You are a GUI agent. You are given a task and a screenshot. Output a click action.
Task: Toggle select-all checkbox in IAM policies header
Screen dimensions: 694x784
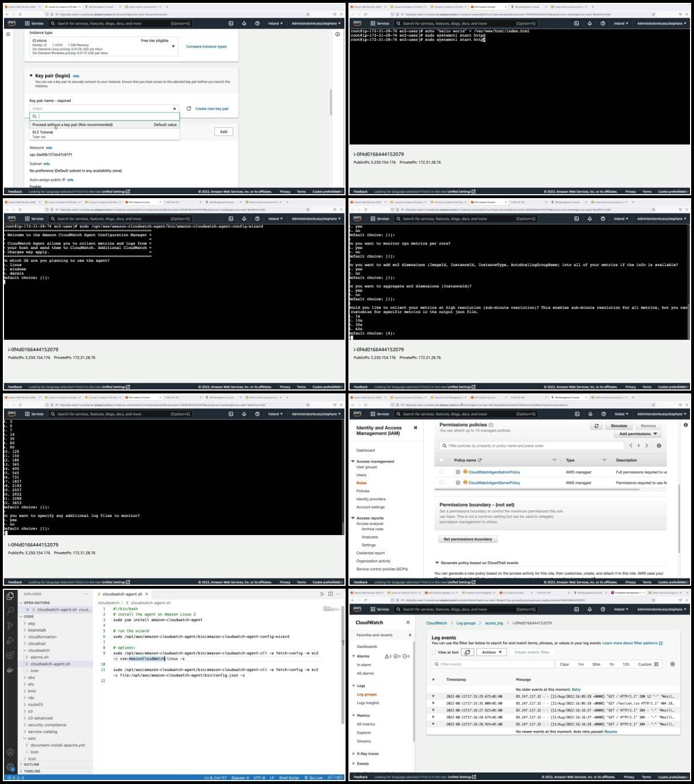[441, 460]
